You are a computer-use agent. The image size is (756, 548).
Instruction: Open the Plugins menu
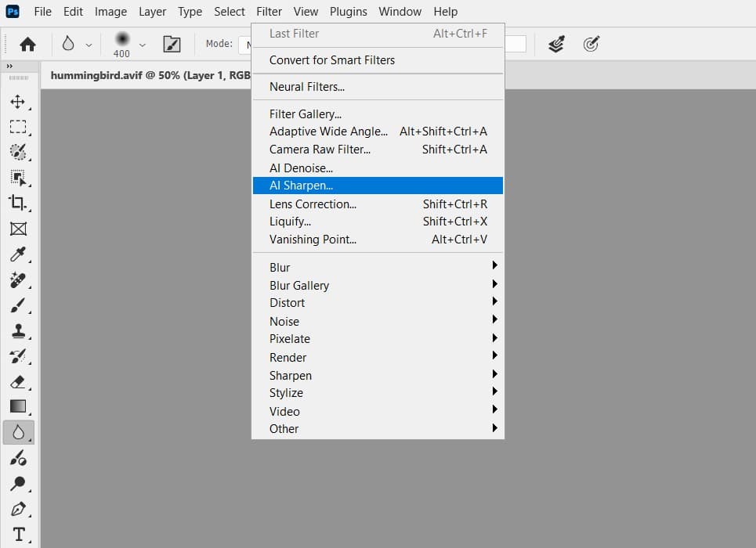pyautogui.click(x=348, y=12)
